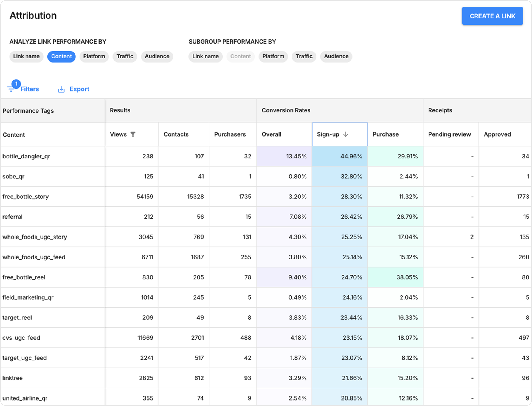Open the bottle_dangler_qr content row

(x=26, y=156)
